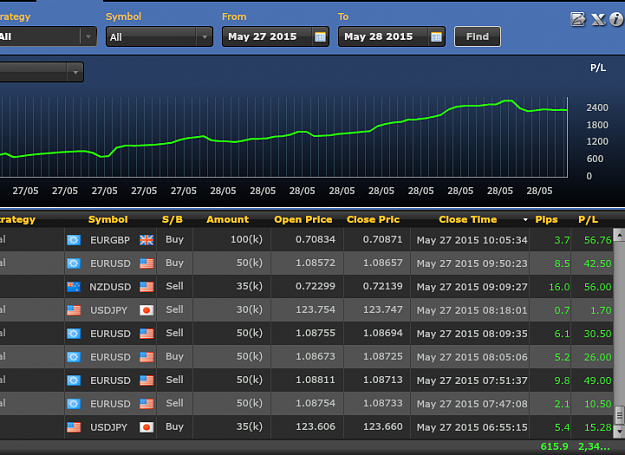Click close time May 27 2015 10:05:34
Viewport: 625px width, 455px height.
(x=472, y=240)
